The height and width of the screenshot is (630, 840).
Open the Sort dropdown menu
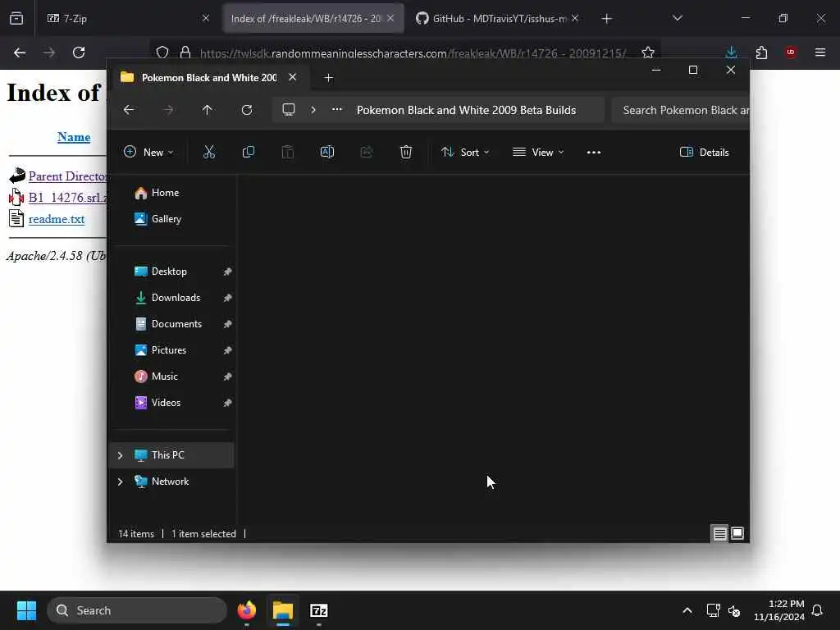tap(465, 152)
